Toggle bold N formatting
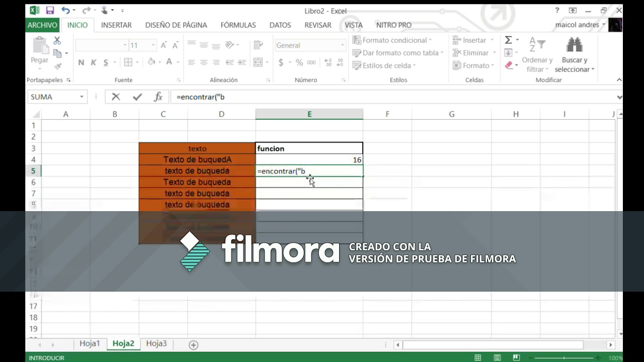The width and height of the screenshot is (644, 362). pos(81,62)
